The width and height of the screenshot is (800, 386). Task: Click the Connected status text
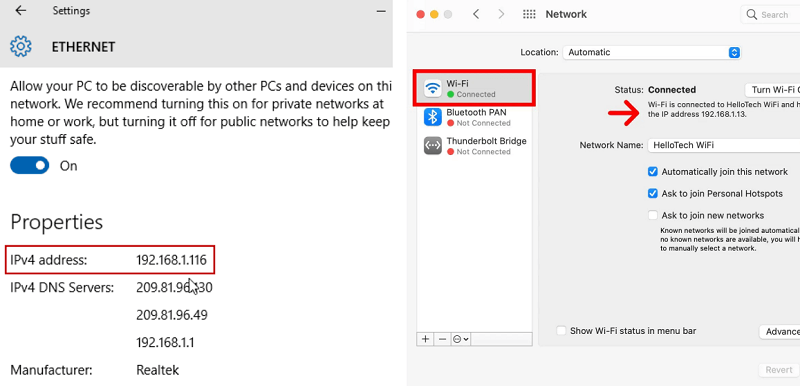(x=672, y=90)
